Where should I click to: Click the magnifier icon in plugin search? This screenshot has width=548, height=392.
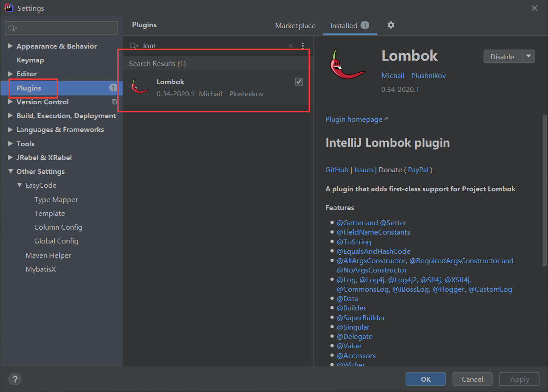pos(134,45)
